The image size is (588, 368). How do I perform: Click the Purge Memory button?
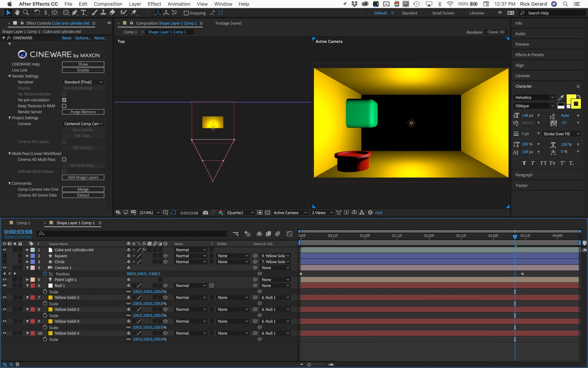(83, 112)
